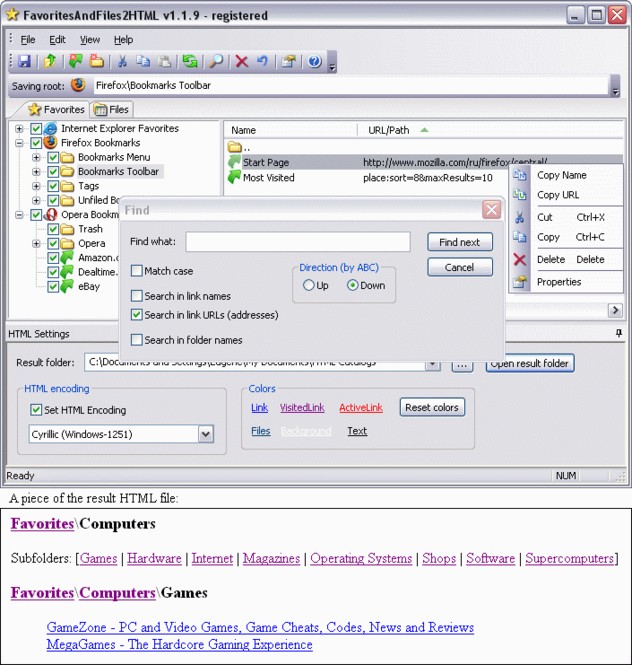Viewport: 632px width, 665px height.
Task: Expand the Internet Explorer Favorites node
Action: point(19,129)
